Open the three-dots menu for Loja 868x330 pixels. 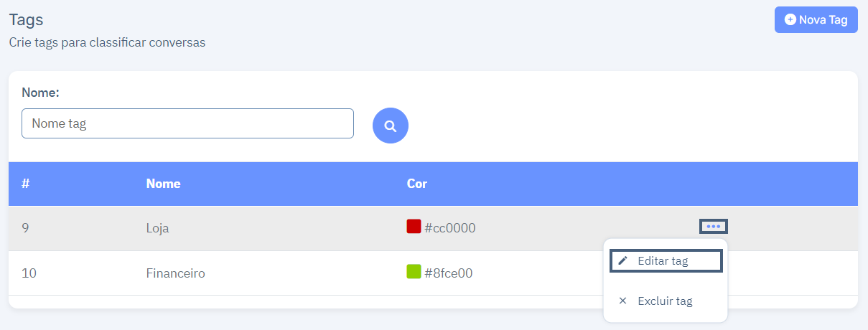[x=713, y=227]
